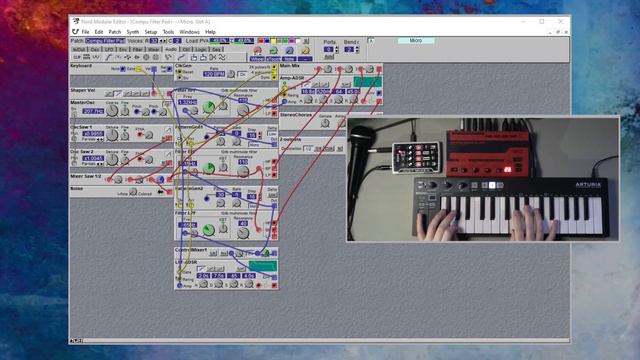The image size is (640, 360).
Task: Click the Patch name field
Action: 105,41
